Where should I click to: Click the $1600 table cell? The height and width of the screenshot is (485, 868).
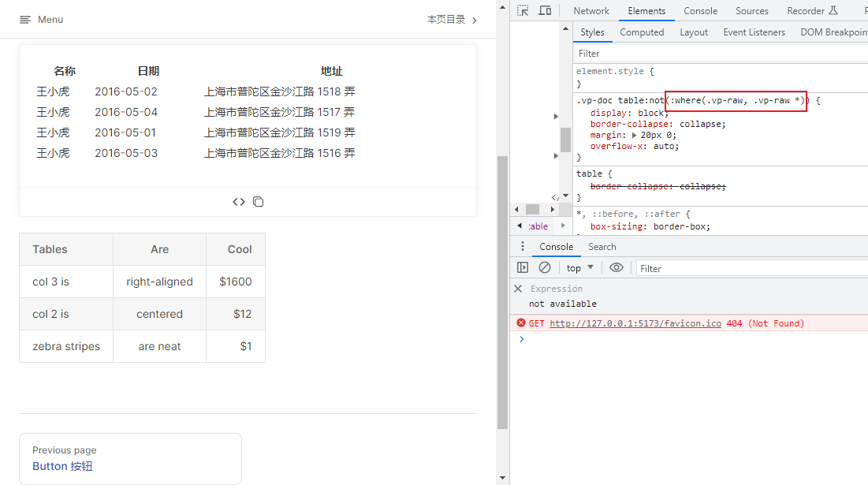pos(236,282)
